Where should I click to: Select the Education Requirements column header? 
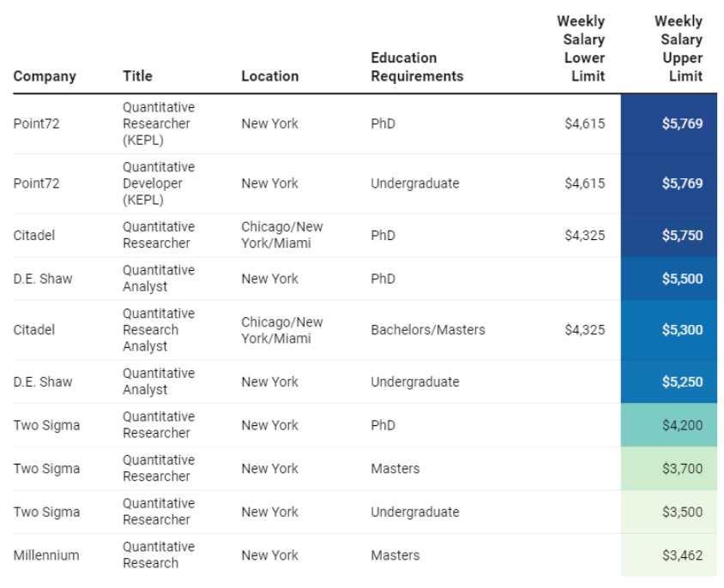pyautogui.click(x=418, y=67)
